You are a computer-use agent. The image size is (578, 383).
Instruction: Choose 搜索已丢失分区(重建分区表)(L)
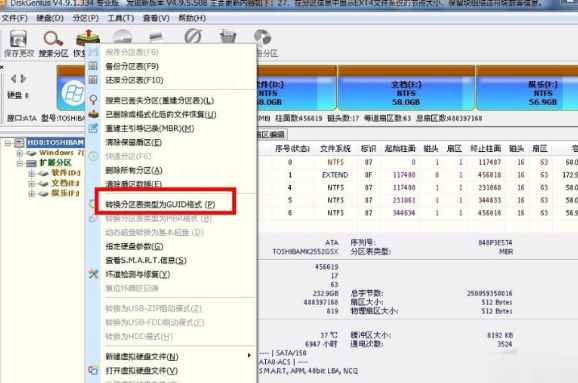pyautogui.click(x=160, y=101)
